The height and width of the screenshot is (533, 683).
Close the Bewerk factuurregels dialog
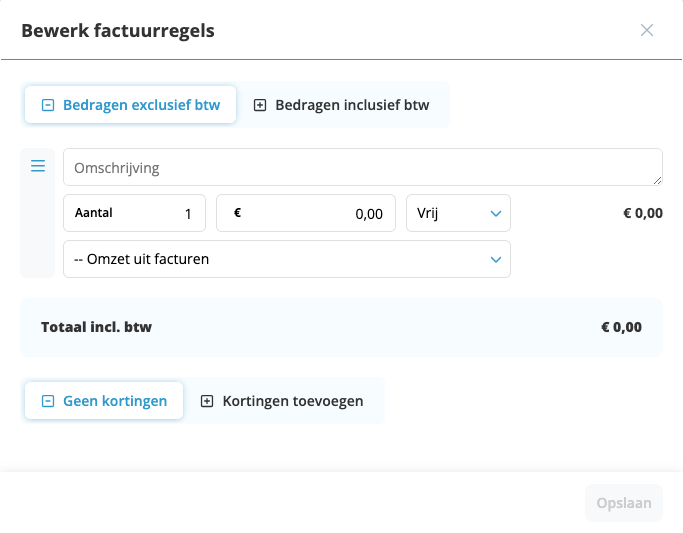[x=647, y=30]
